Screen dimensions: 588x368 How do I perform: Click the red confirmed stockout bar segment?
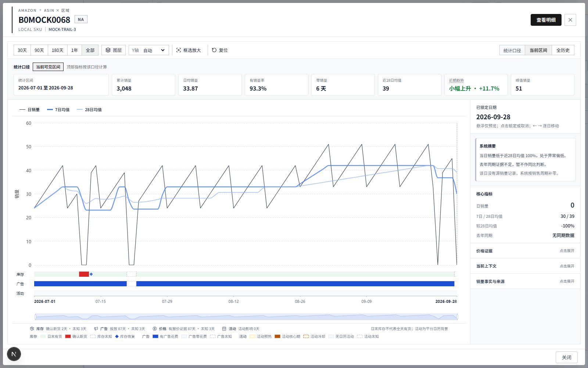coord(84,274)
